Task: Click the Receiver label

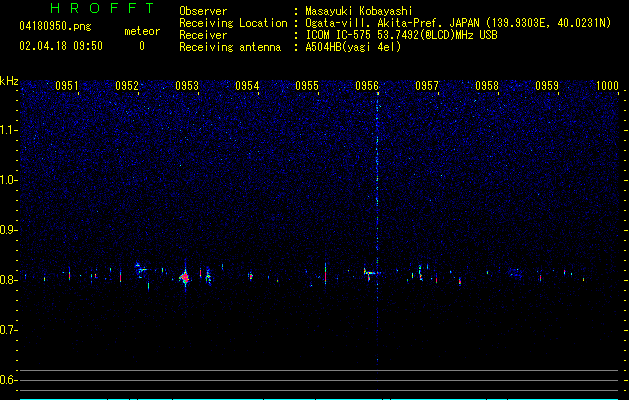Action: coord(203,35)
